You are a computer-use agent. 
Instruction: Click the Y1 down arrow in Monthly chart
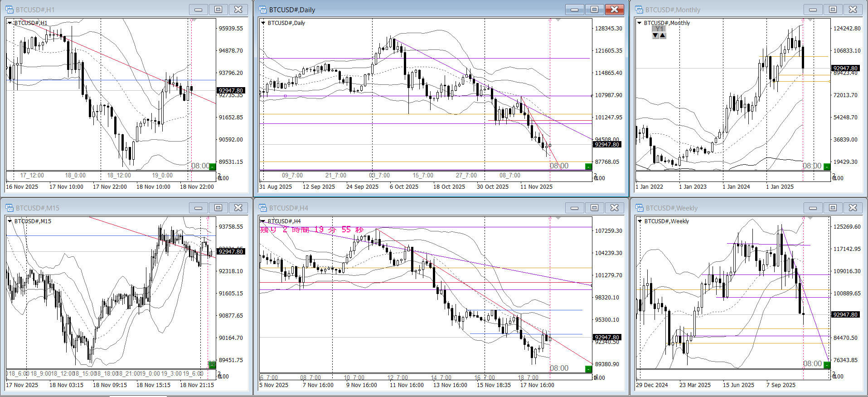[655, 35]
